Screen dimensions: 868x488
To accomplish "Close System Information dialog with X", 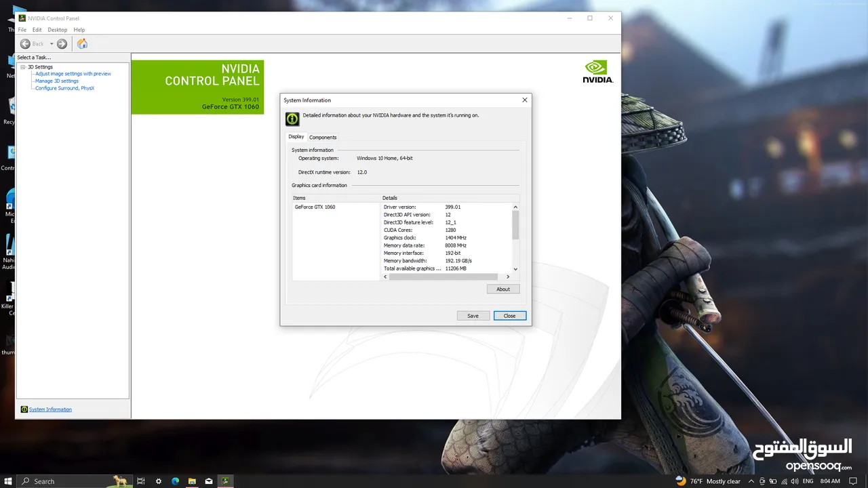I will pyautogui.click(x=524, y=100).
